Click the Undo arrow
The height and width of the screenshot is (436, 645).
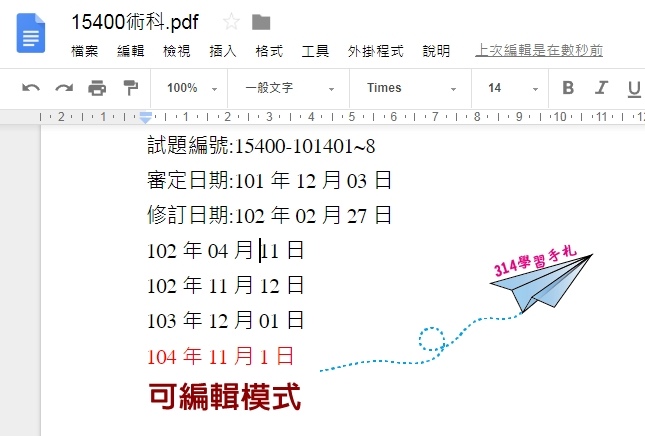coord(31,88)
